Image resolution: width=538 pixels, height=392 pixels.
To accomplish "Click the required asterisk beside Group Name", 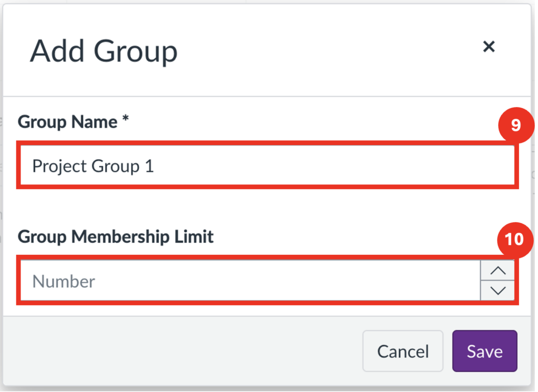I will tap(125, 121).
